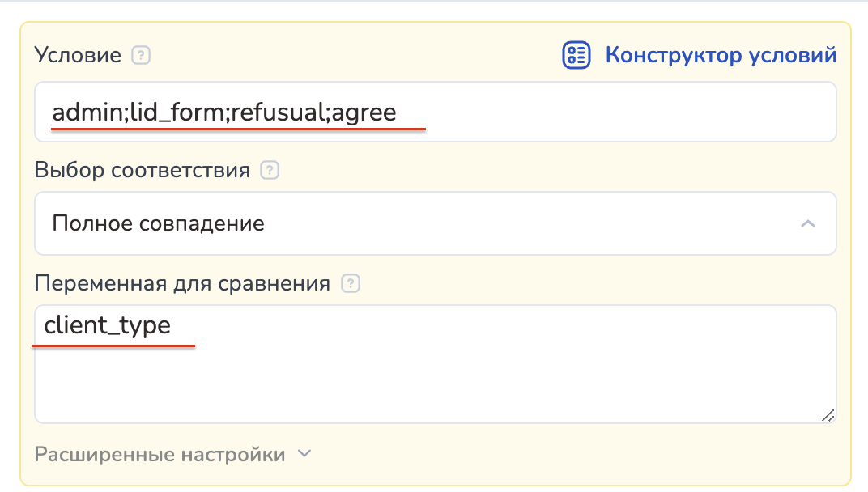Click on the admin;lid_form;refusual;agree text
This screenshot has width=868, height=492.
point(224,112)
